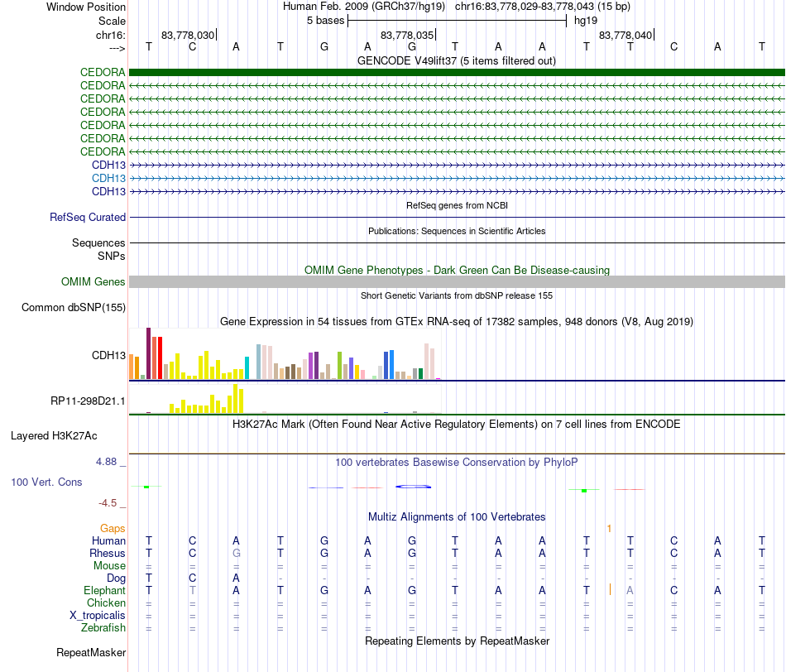Viewport: 786px width, 672px height.
Task: Open Short Genetic Variants from dbSNP title
Action: point(457,295)
